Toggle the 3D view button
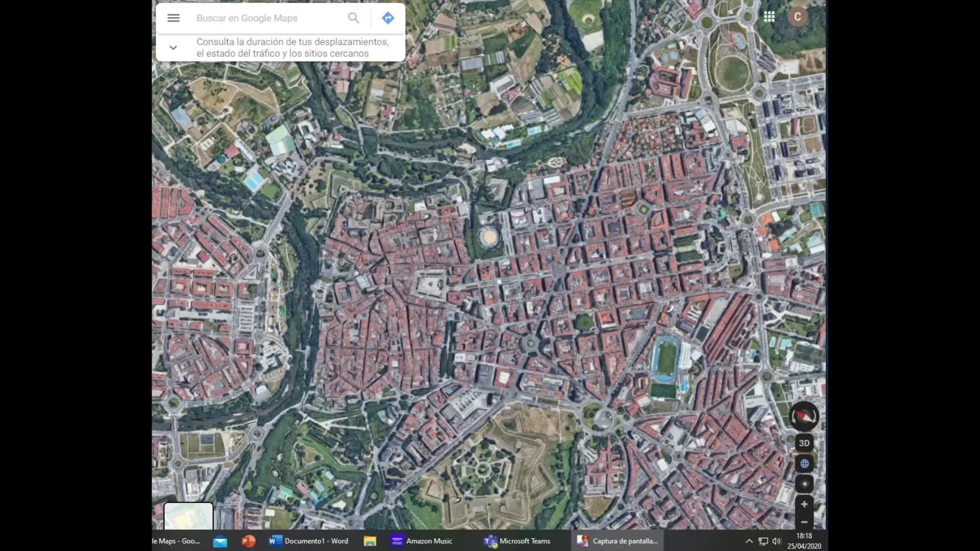This screenshot has height=551, width=980. pyautogui.click(x=804, y=443)
